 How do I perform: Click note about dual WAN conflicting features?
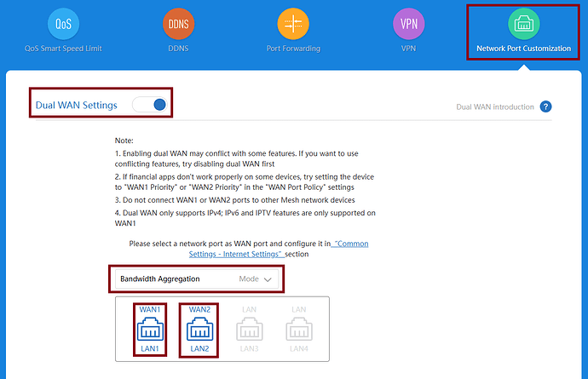[x=237, y=158]
